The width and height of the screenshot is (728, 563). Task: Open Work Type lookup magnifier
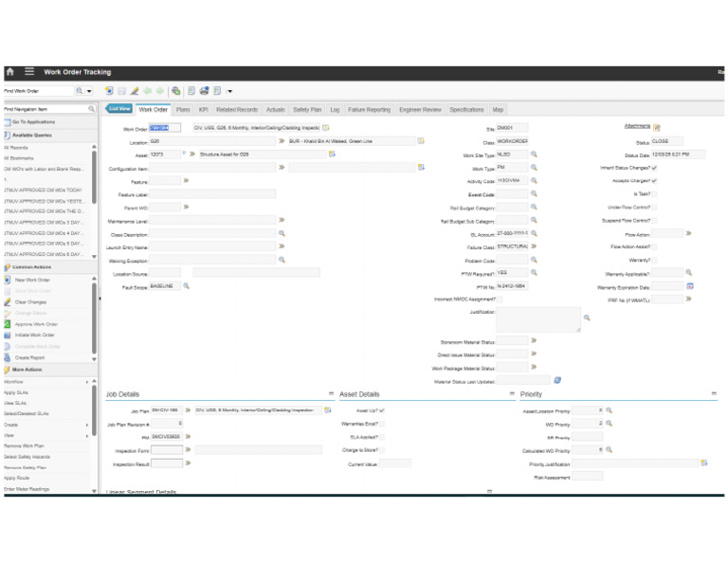coord(534,167)
